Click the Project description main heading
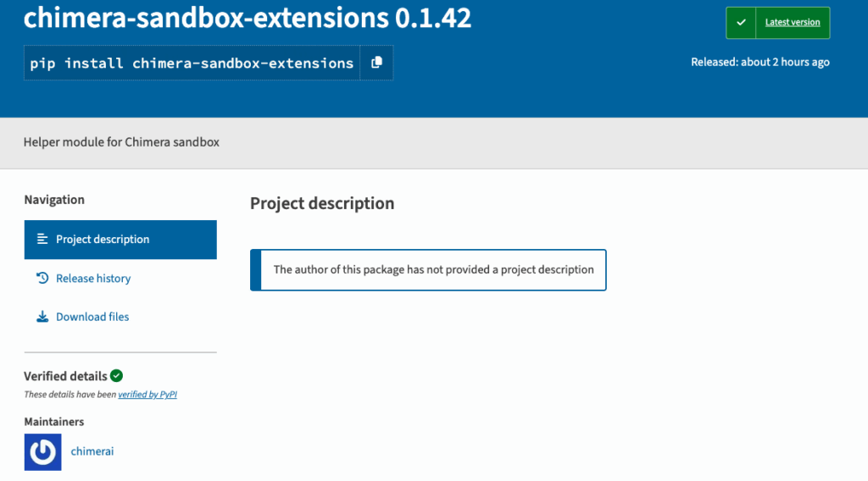The height and width of the screenshot is (481, 868). tap(322, 203)
